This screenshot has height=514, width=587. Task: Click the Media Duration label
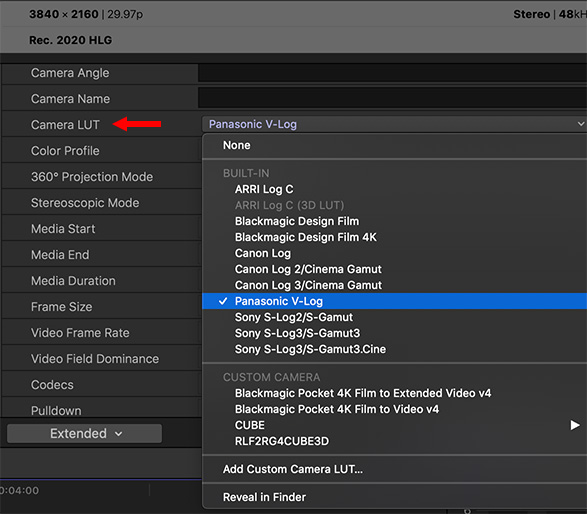(73, 281)
